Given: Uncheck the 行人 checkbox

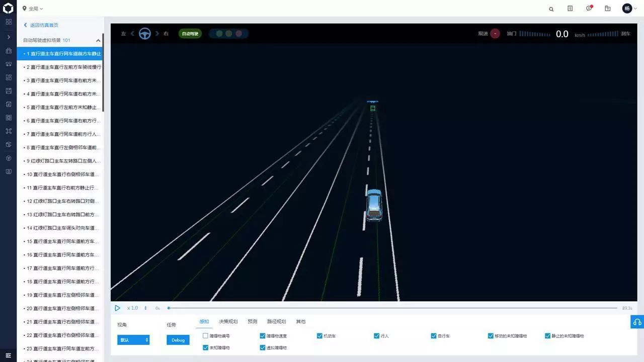Looking at the screenshot, I should point(377,336).
